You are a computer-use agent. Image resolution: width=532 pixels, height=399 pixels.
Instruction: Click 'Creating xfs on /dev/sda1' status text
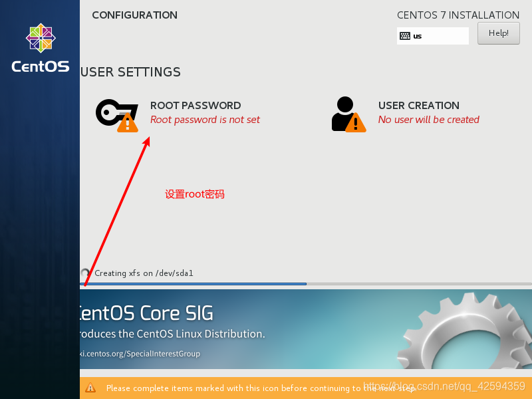point(144,273)
